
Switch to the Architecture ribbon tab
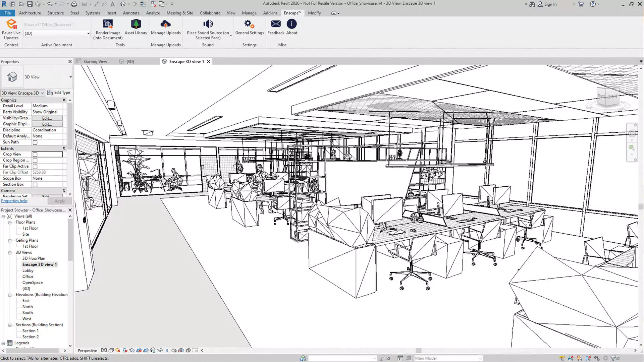click(x=30, y=13)
